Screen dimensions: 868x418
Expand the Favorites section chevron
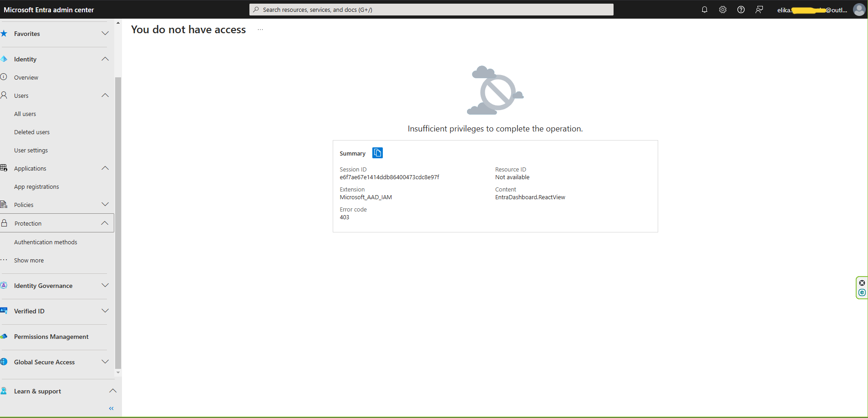click(105, 33)
